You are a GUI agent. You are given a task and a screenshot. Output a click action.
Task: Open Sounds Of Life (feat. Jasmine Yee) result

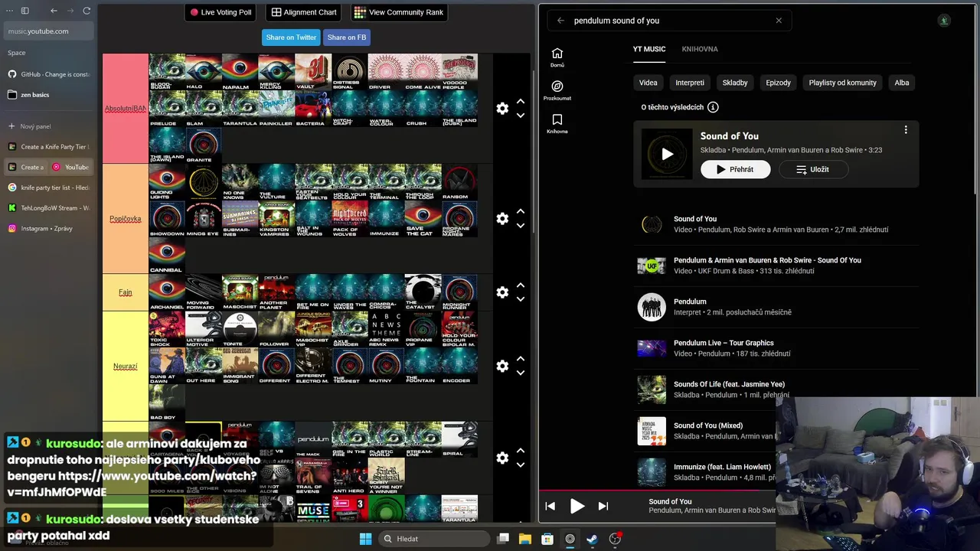click(776, 390)
